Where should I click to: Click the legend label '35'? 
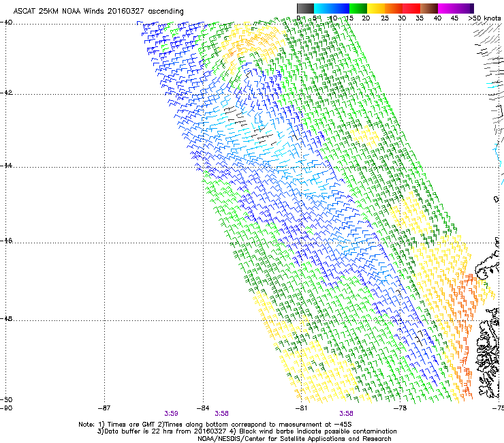(x=420, y=18)
